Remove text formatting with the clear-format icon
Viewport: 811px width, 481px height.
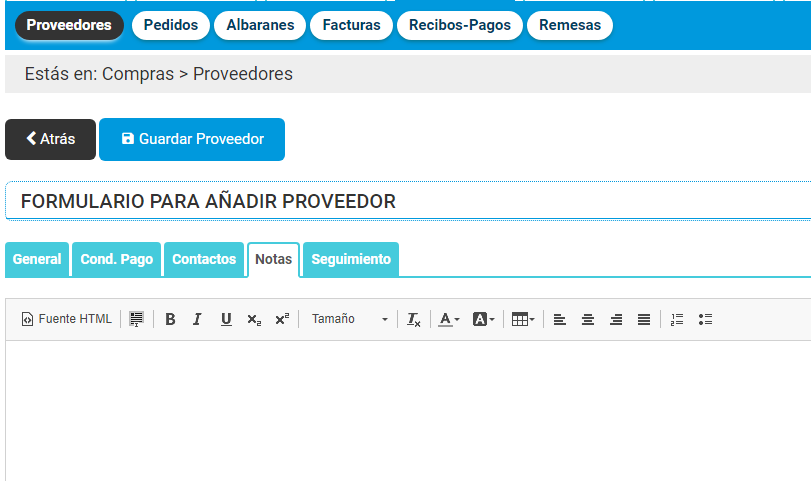414,319
